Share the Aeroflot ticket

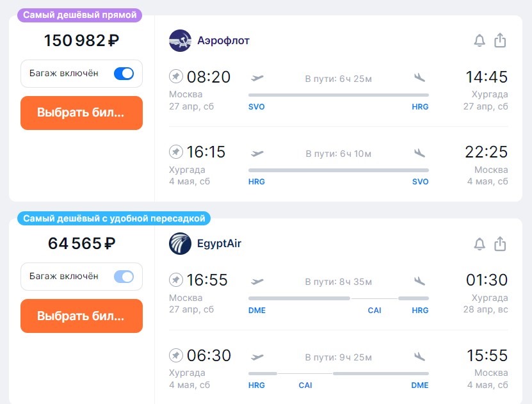click(x=500, y=40)
